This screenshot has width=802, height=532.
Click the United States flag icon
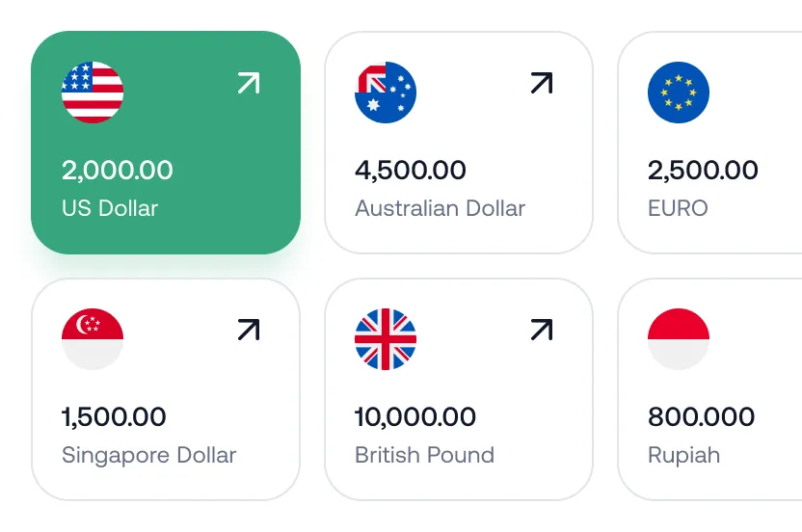click(93, 93)
